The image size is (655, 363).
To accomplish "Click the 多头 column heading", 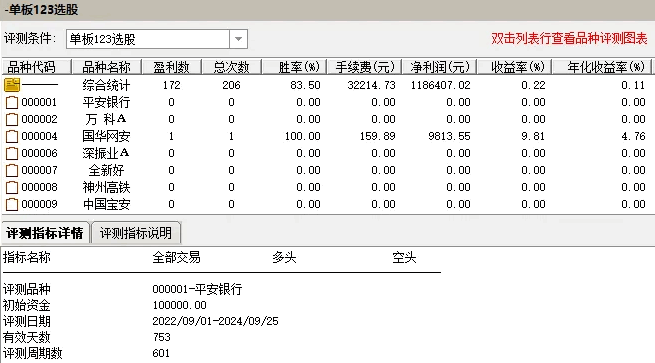I will (x=284, y=258).
